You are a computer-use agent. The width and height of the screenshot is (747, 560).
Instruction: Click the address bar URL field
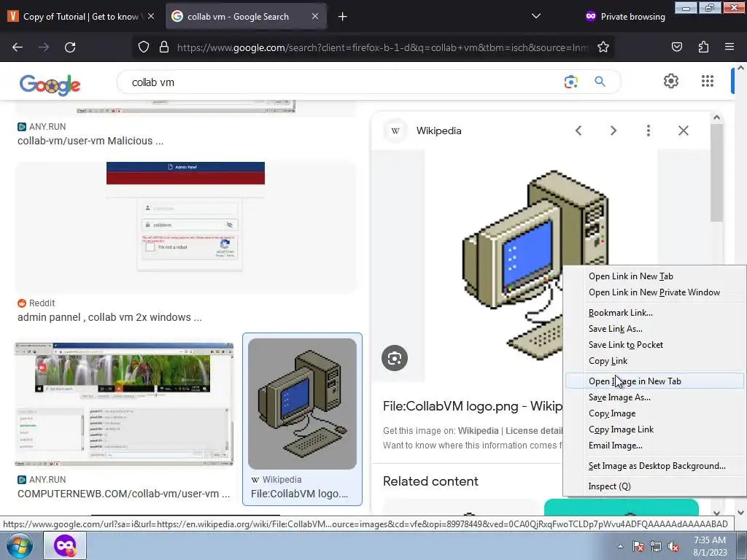coord(383,47)
